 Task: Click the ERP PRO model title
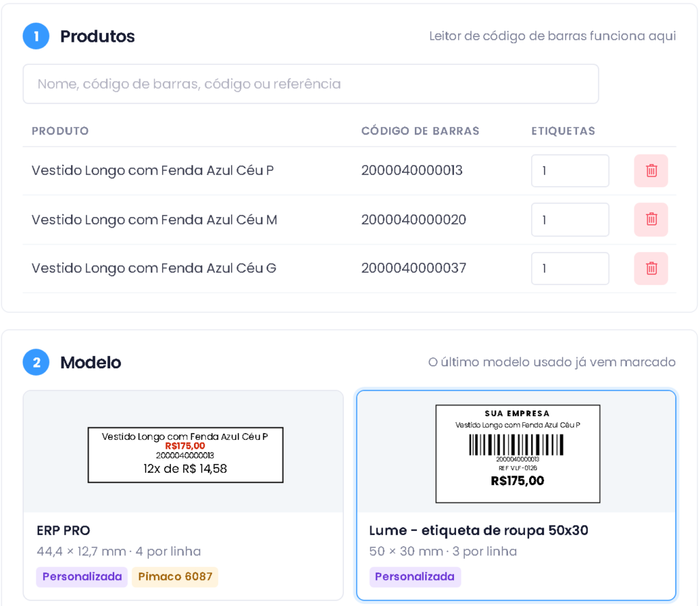click(64, 531)
